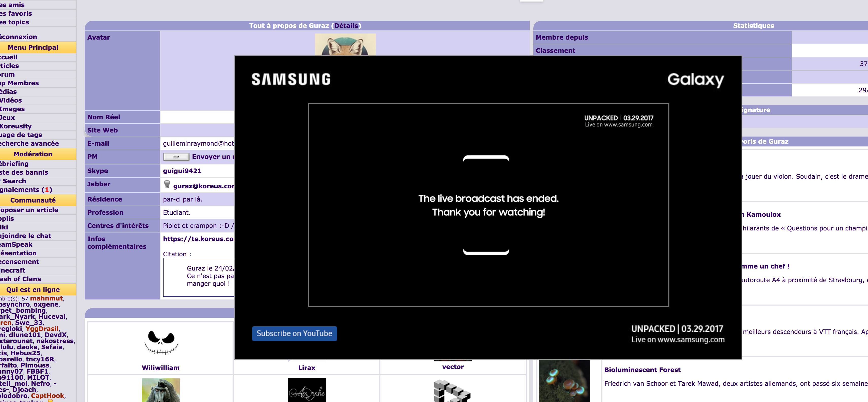
Task: Click the Samsung logo in the ad
Action: click(x=291, y=79)
